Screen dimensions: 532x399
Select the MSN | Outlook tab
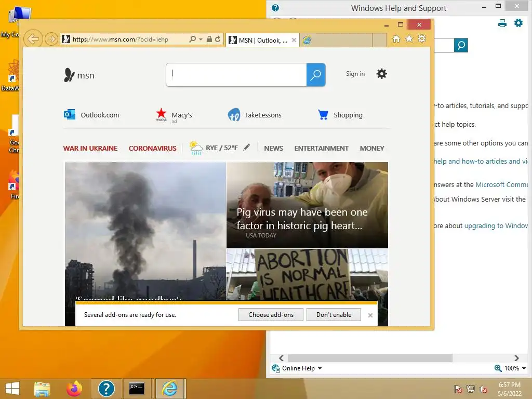coord(262,40)
